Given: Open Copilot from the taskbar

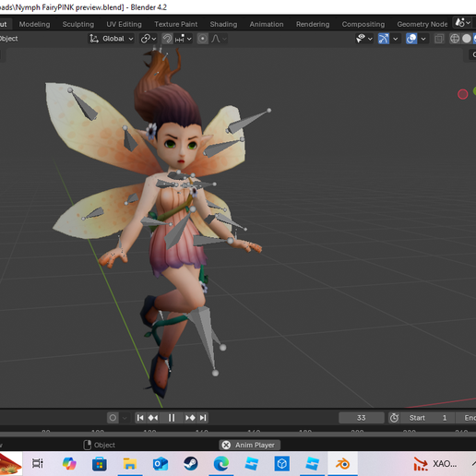Looking at the screenshot, I should 69,464.
